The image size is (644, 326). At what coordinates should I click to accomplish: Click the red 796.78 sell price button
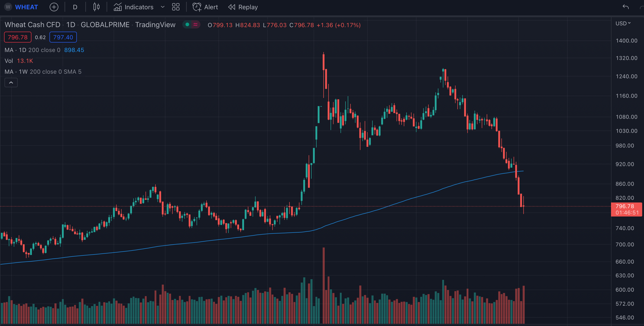tap(17, 37)
